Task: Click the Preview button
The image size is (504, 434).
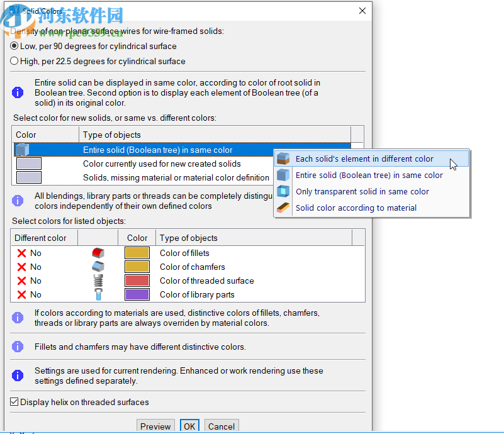Action: coord(155,426)
